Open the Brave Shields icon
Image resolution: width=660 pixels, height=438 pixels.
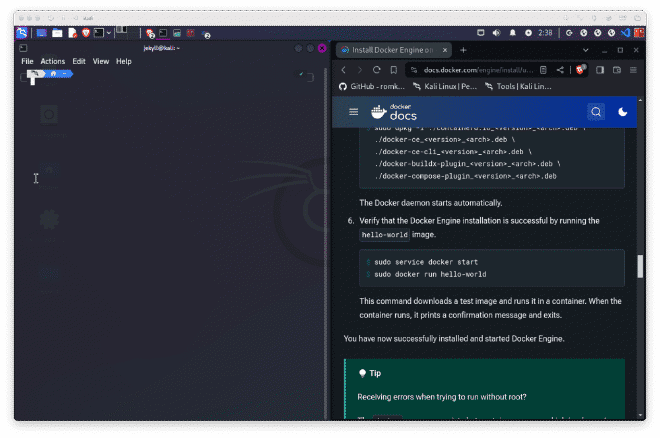click(580, 70)
